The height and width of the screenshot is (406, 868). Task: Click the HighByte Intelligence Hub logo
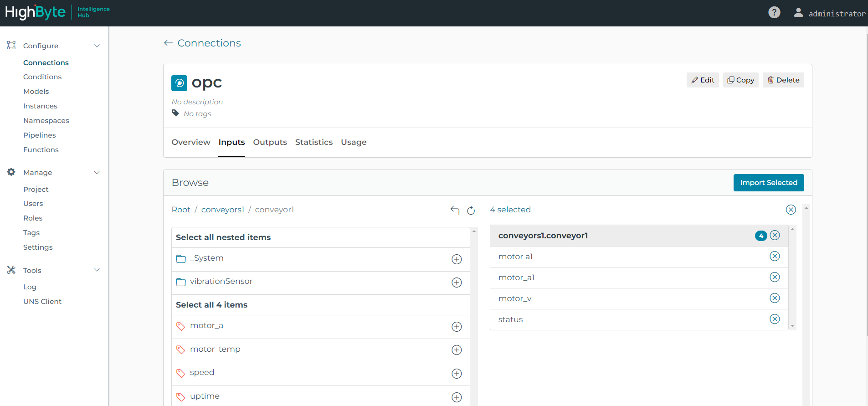pyautogui.click(x=57, y=12)
